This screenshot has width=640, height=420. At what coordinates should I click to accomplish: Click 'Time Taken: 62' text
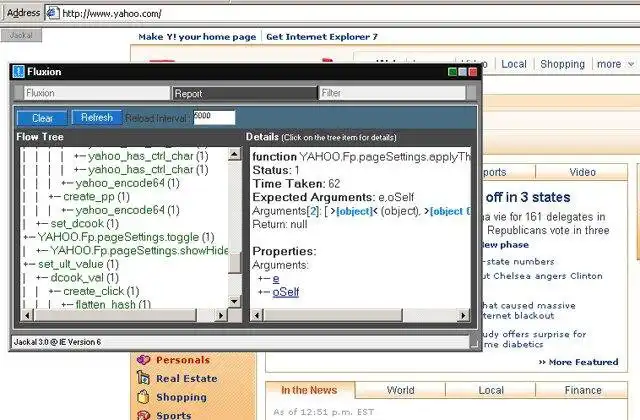[x=296, y=184]
